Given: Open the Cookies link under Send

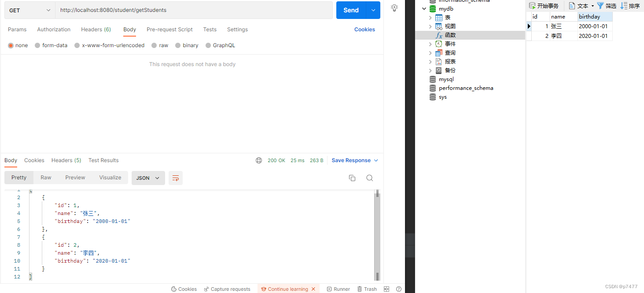Looking at the screenshot, I should (x=364, y=30).
